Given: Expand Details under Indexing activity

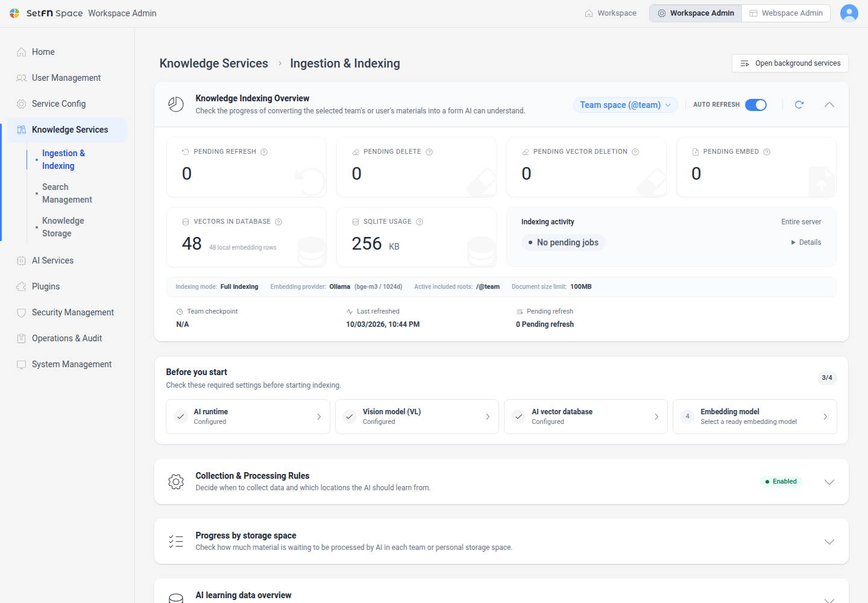Looking at the screenshot, I should click(806, 242).
